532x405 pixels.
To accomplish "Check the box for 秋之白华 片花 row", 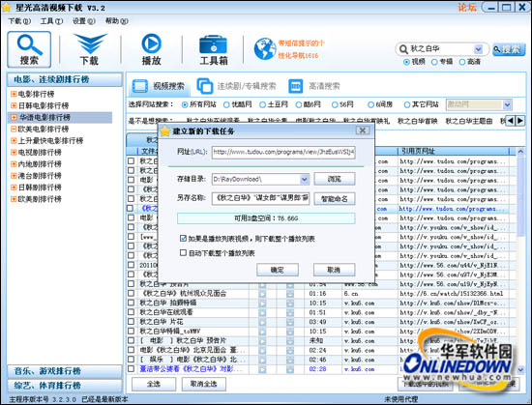I will (131, 322).
